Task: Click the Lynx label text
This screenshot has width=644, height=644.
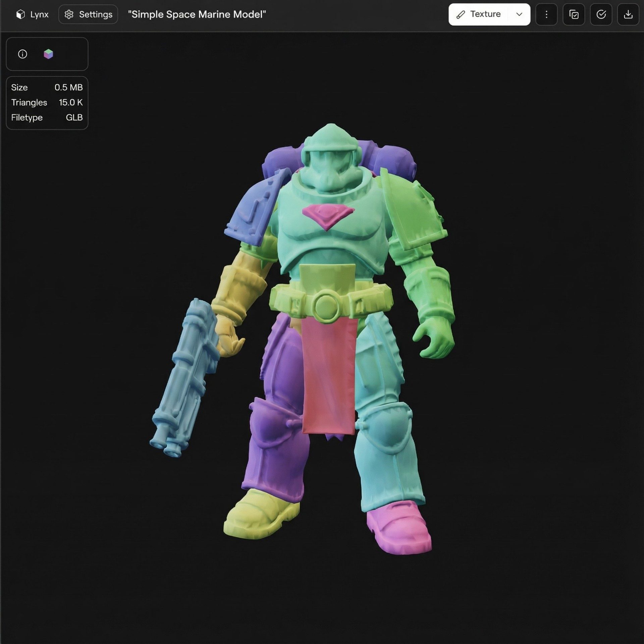Action: point(39,14)
